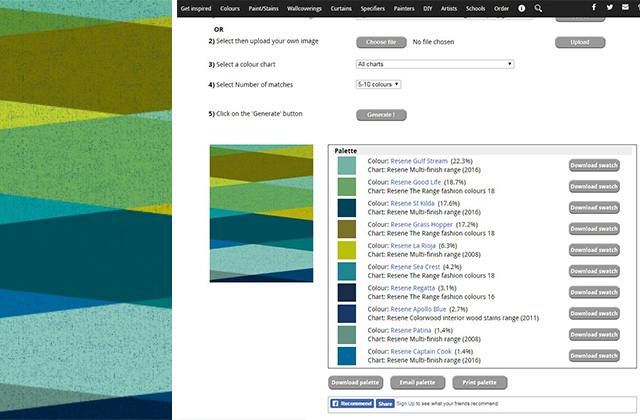Open the email envelope icon in the header
The image size is (640, 420).
point(625,7)
